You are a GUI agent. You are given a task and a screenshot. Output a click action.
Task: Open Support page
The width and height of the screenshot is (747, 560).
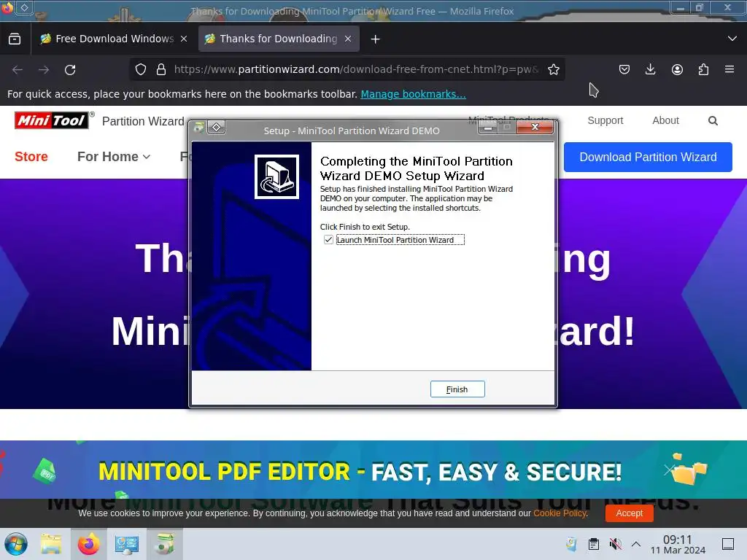click(605, 120)
